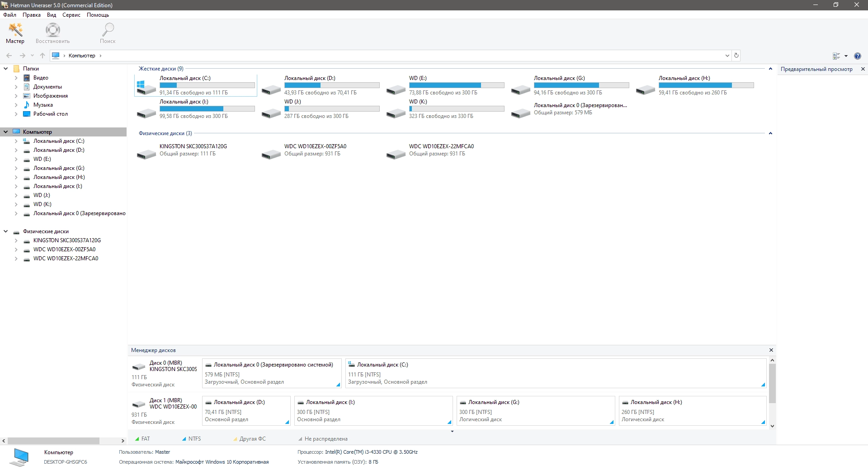Viewport: 868px width, 470px height.
Task: Select Локальный диск (H:) partition in disk manager
Action: [693, 411]
